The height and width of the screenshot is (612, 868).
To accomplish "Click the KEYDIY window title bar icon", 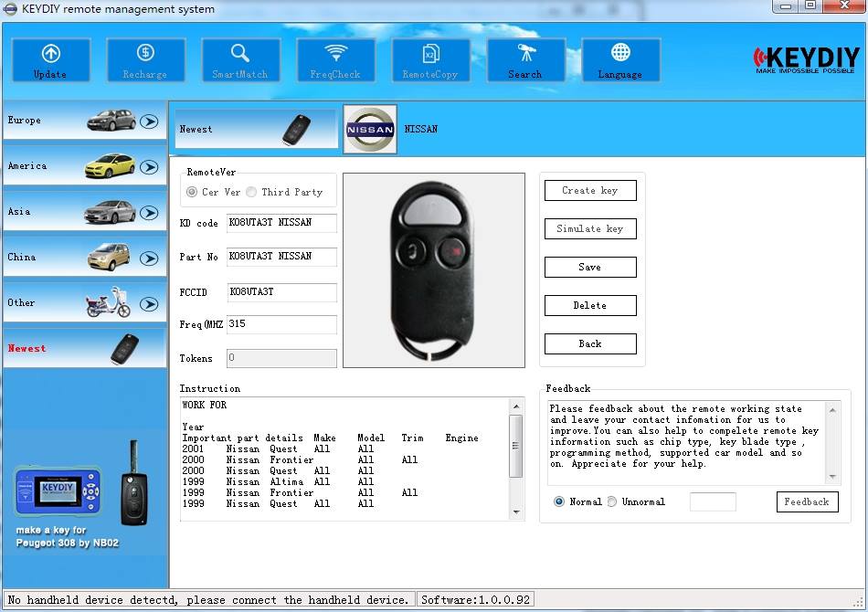I will 10,8.
